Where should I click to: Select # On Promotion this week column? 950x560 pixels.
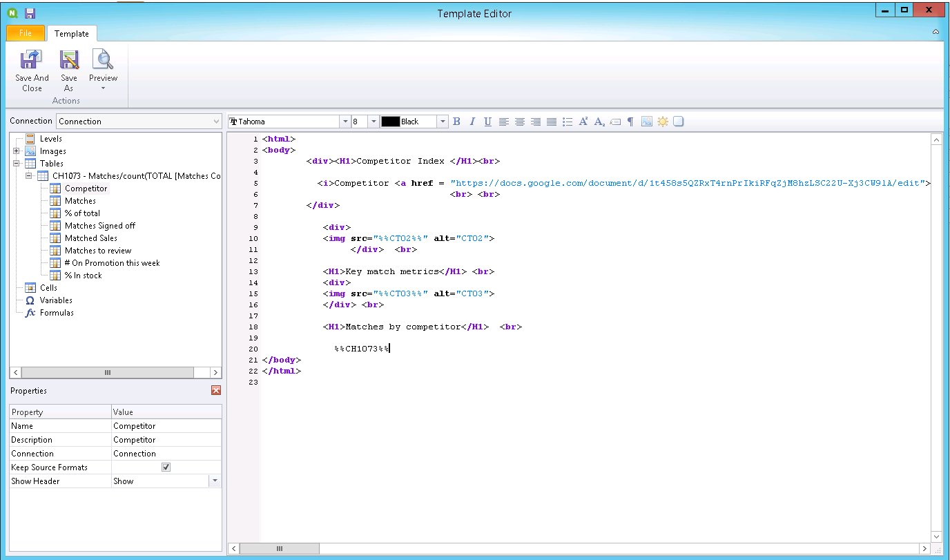(x=112, y=263)
